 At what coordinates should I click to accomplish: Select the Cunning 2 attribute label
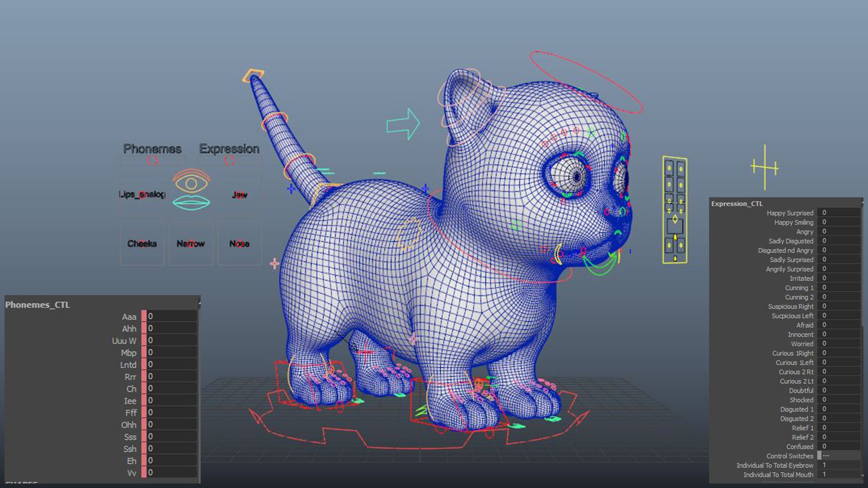tap(799, 297)
